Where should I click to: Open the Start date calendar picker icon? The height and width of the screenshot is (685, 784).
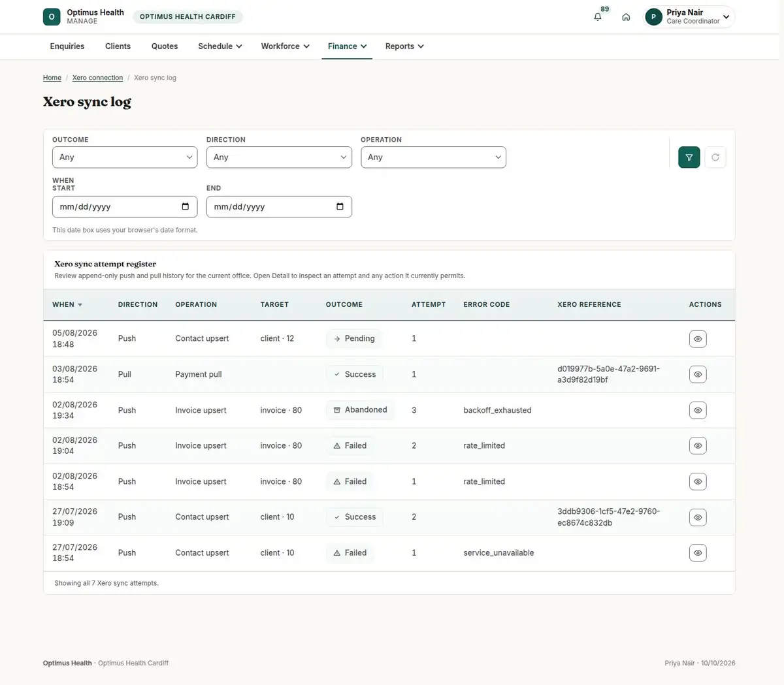coord(186,206)
